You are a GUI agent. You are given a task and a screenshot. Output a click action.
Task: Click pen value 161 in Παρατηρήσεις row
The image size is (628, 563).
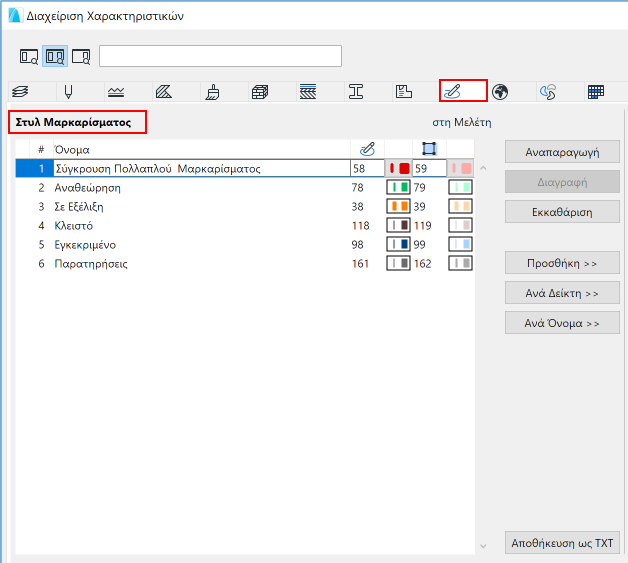[x=360, y=263]
